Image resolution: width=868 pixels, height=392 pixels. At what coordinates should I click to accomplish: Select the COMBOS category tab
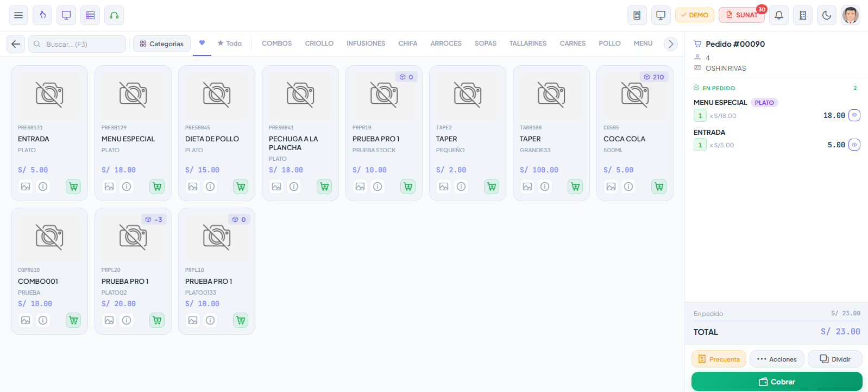click(x=277, y=43)
